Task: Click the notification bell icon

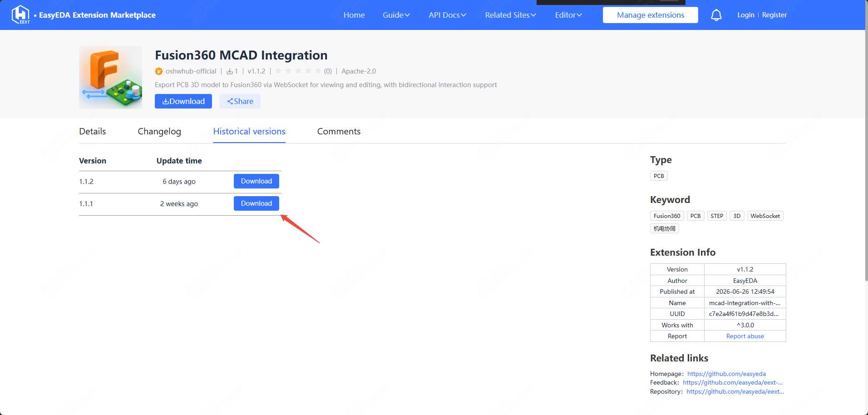Action: (x=716, y=15)
